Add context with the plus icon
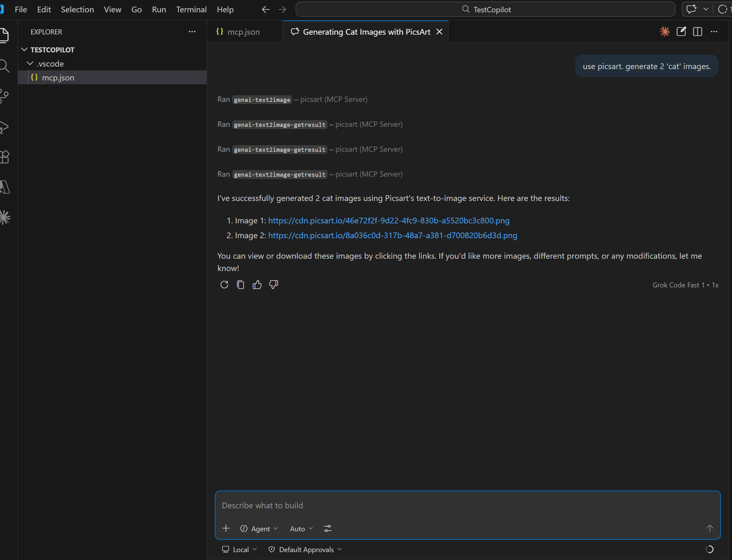Viewport: 732px width, 560px height. coord(226,529)
